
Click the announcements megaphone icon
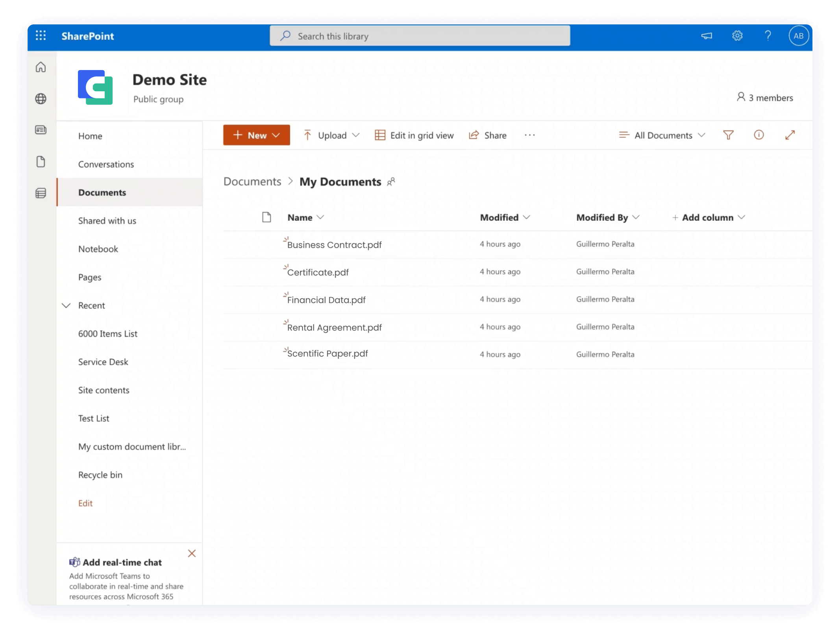[x=707, y=35]
